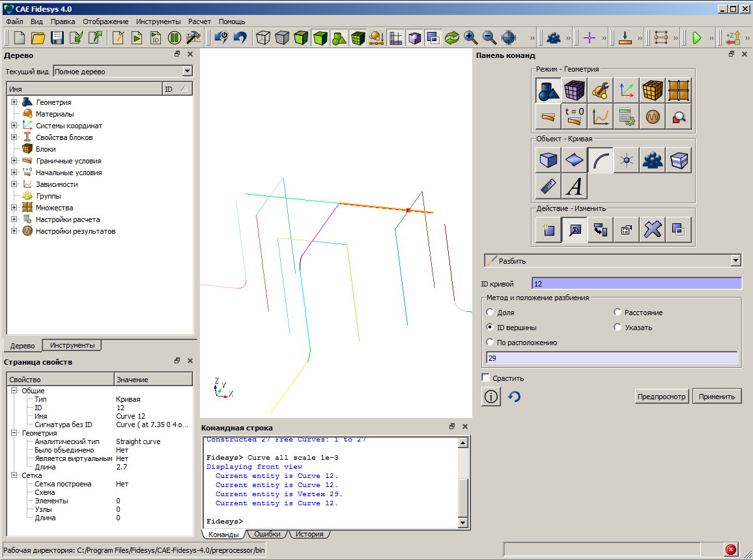This screenshot has width=753, height=560.
Task: Click the Delete action X icon
Action: point(652,230)
